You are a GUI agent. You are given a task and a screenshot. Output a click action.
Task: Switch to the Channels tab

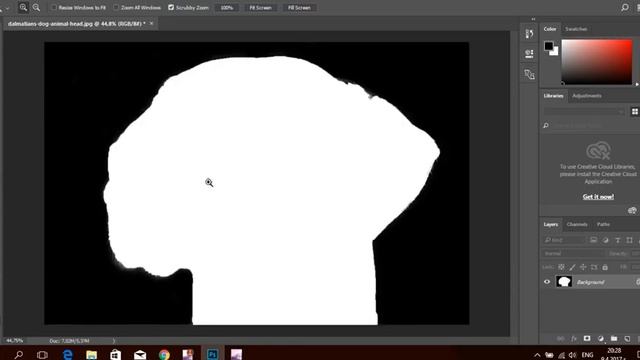[577, 224]
